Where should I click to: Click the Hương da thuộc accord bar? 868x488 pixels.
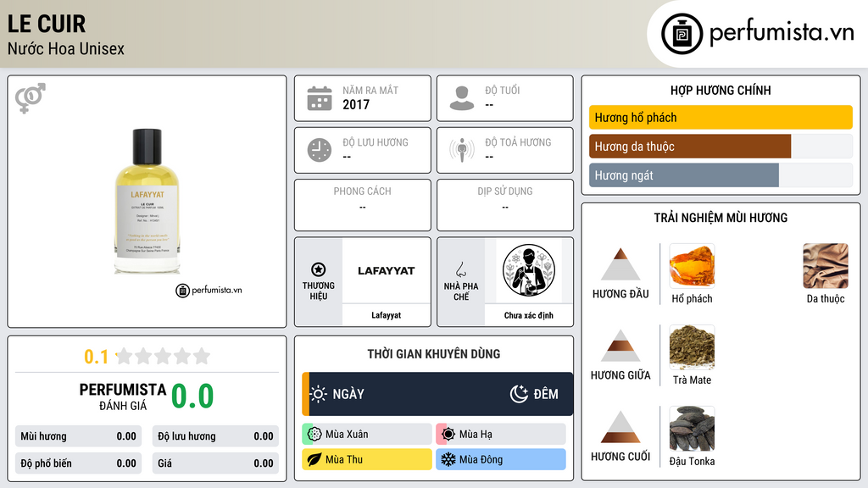(x=721, y=146)
